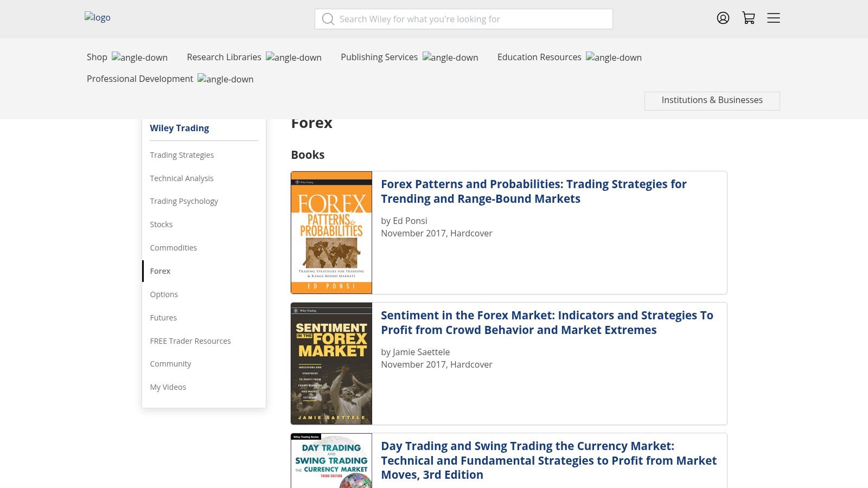This screenshot has width=868, height=488.
Task: Select Forex in the sidebar
Action: pyautogui.click(x=160, y=271)
